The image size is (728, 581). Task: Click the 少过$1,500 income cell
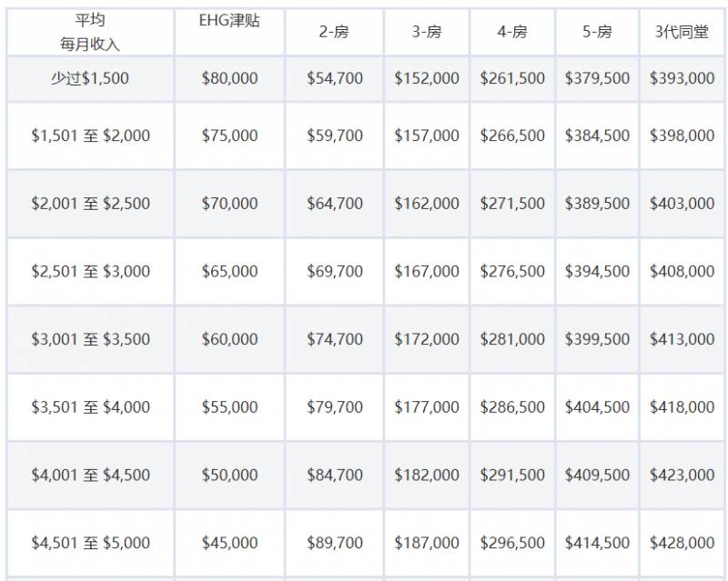pyautogui.click(x=90, y=78)
